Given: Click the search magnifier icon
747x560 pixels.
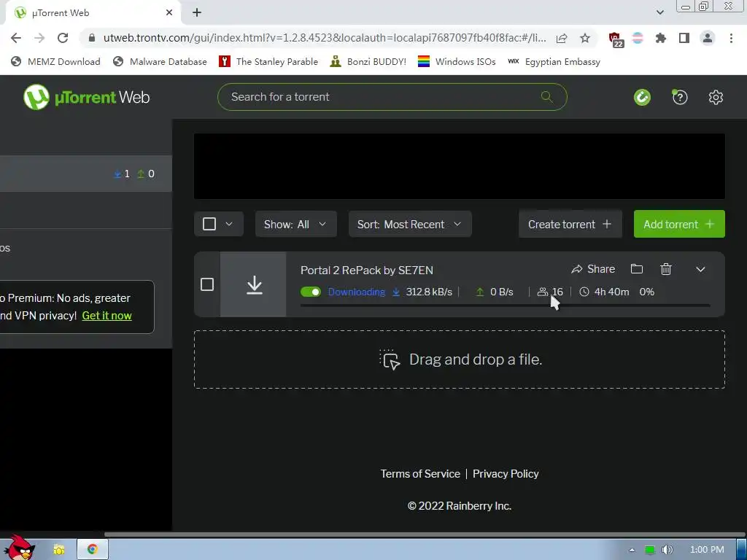Looking at the screenshot, I should pos(547,97).
